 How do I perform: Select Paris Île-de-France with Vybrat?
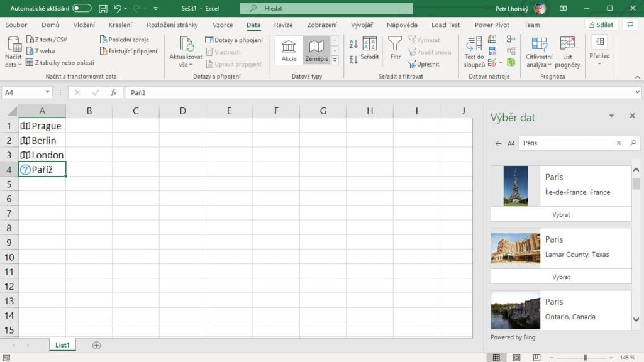click(x=561, y=214)
